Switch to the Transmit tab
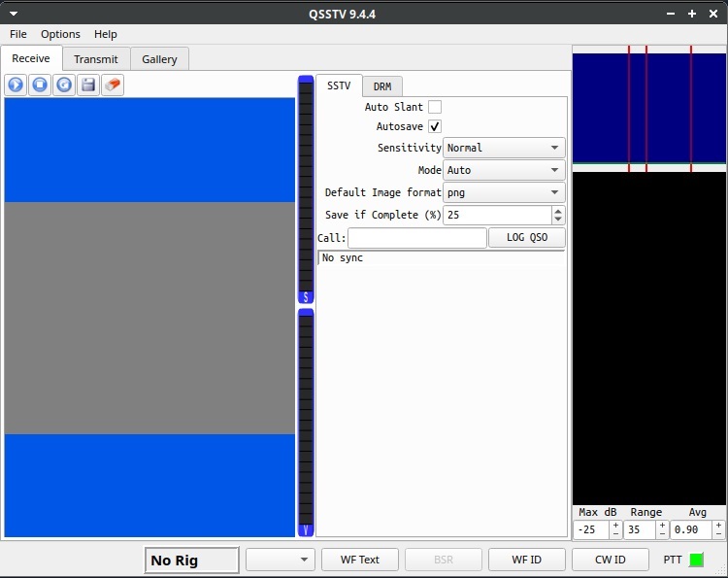Screen dimensions: 728x578 coord(96,59)
